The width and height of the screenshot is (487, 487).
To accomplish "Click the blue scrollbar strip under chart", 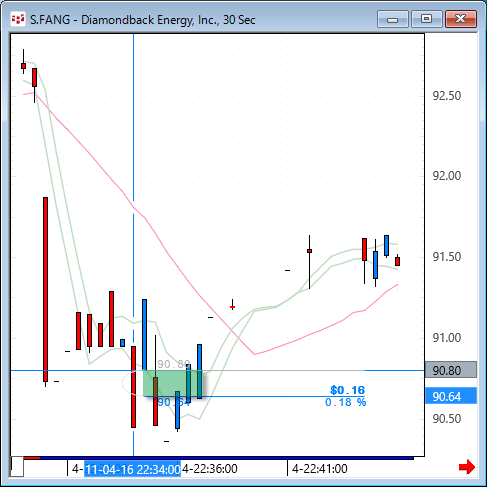I will (x=227, y=458).
